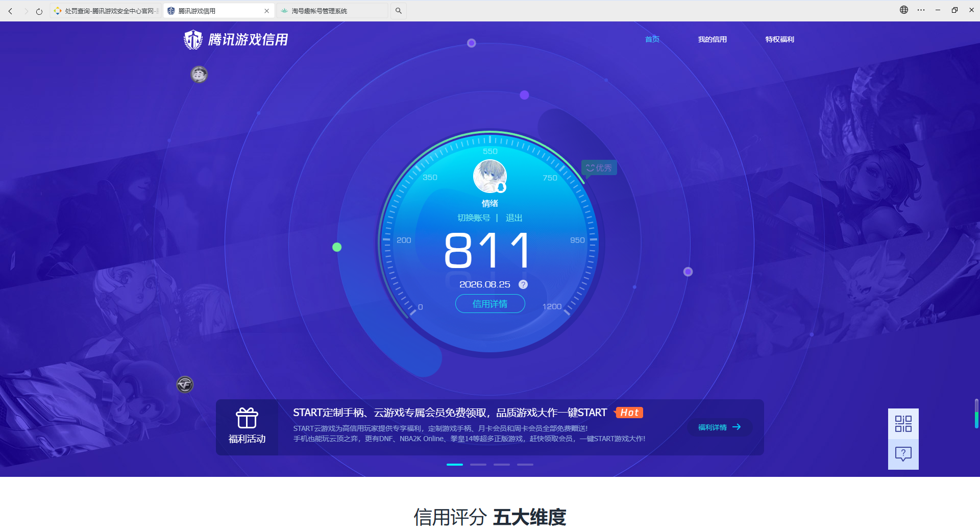
Task: Open the search magnifier icon in tab bar
Action: (x=399, y=11)
